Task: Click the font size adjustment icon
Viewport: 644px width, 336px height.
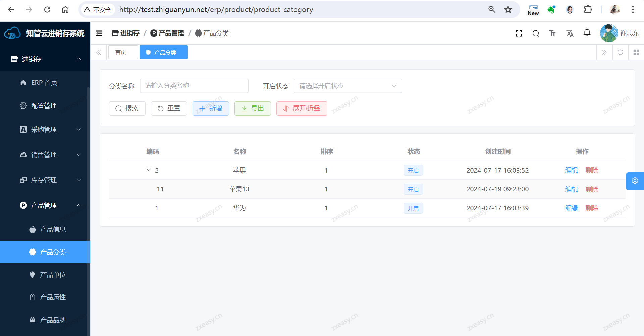Action: click(552, 33)
